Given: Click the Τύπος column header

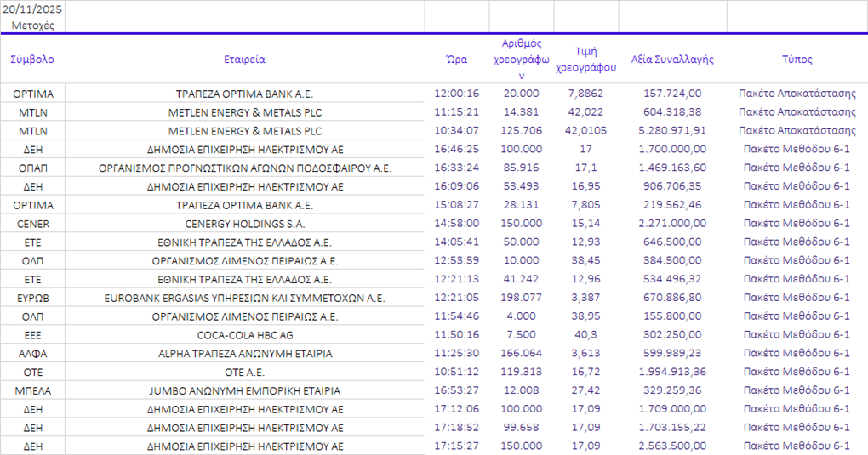Looking at the screenshot, I should tap(797, 60).
